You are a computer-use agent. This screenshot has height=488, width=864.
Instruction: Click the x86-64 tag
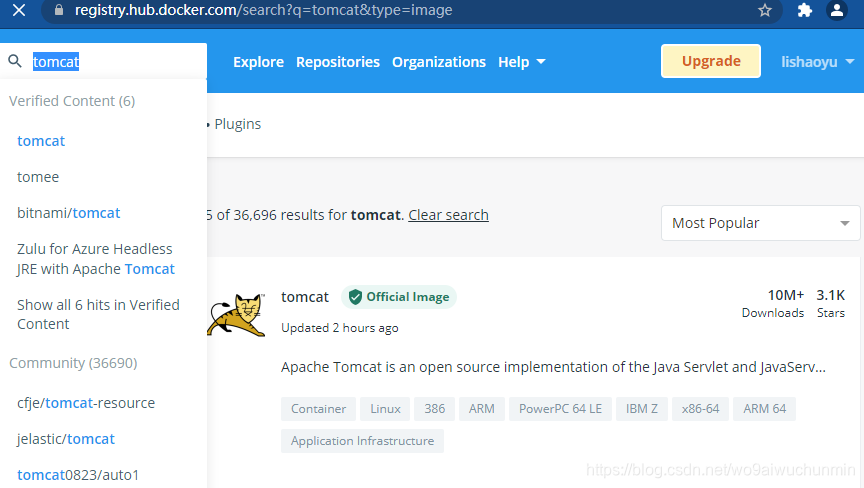(x=700, y=409)
